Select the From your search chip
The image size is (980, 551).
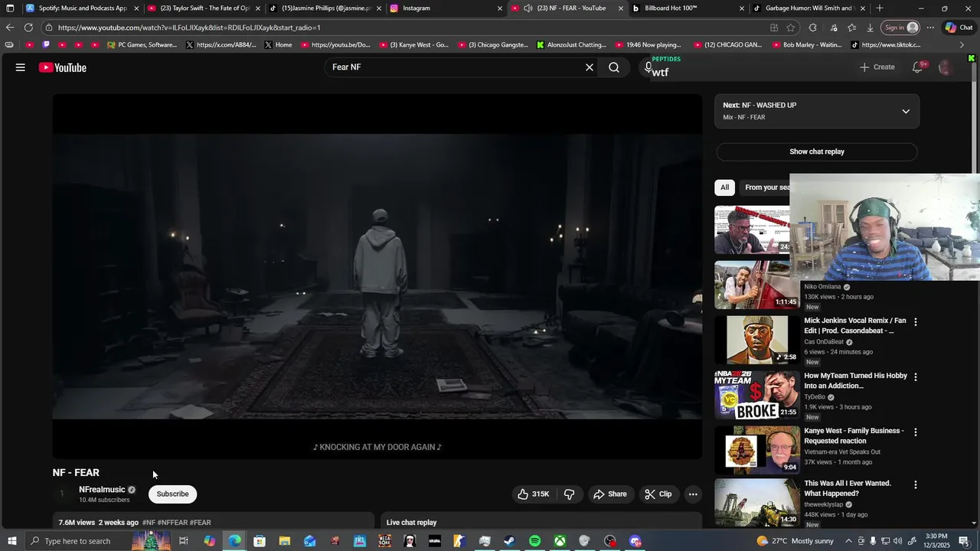(x=766, y=187)
